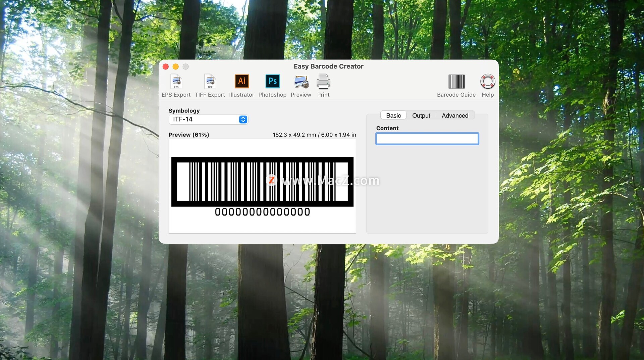Click the barcode dimensions readout text

pyautogui.click(x=314, y=135)
